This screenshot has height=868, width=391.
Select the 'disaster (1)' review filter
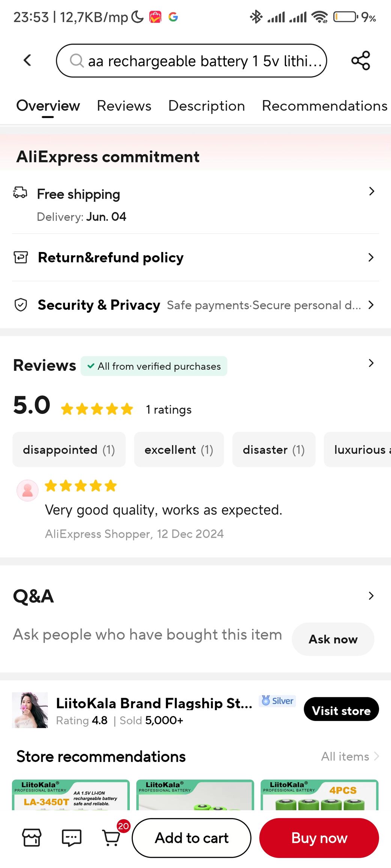pos(274,449)
